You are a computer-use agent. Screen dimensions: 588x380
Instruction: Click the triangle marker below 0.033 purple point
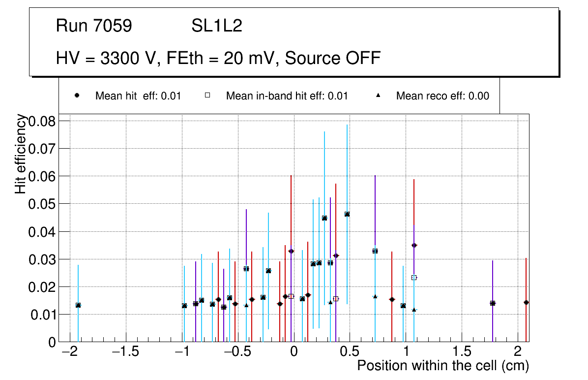375,296
